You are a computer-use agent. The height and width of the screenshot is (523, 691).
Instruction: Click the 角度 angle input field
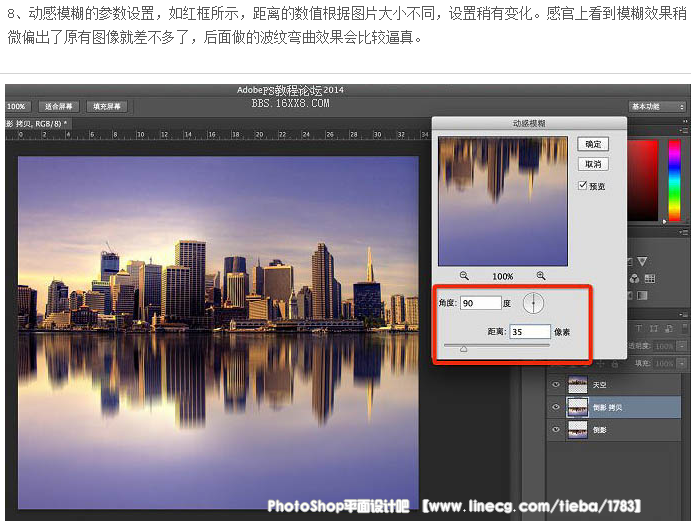tap(480, 303)
